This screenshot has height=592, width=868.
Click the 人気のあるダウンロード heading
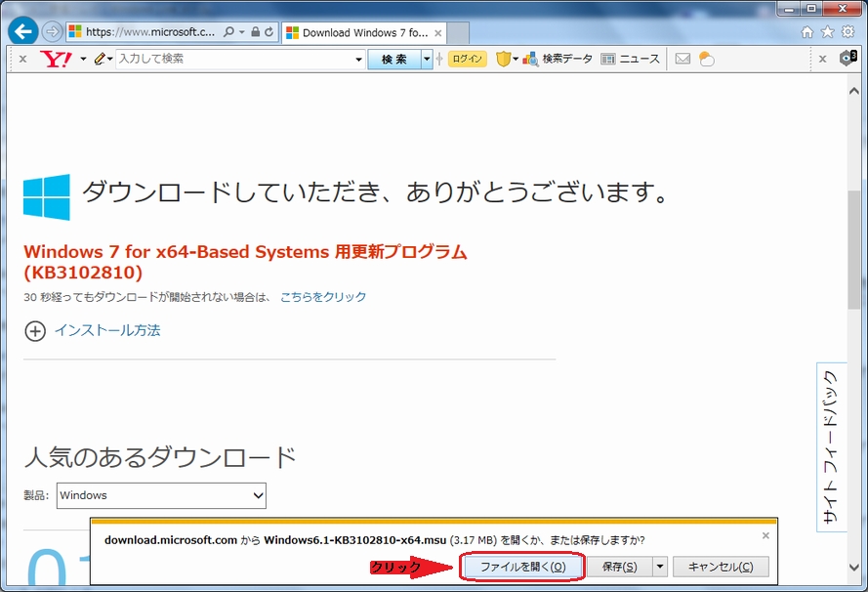coord(160,457)
